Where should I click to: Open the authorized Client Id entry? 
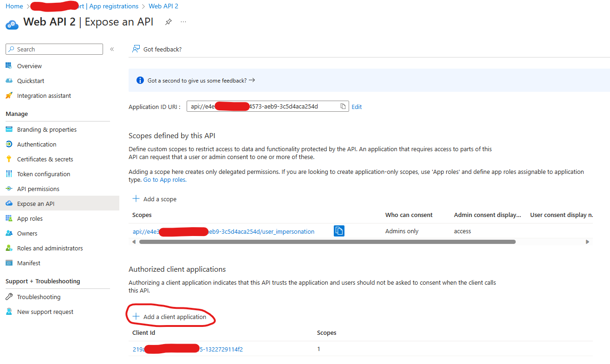point(187,349)
